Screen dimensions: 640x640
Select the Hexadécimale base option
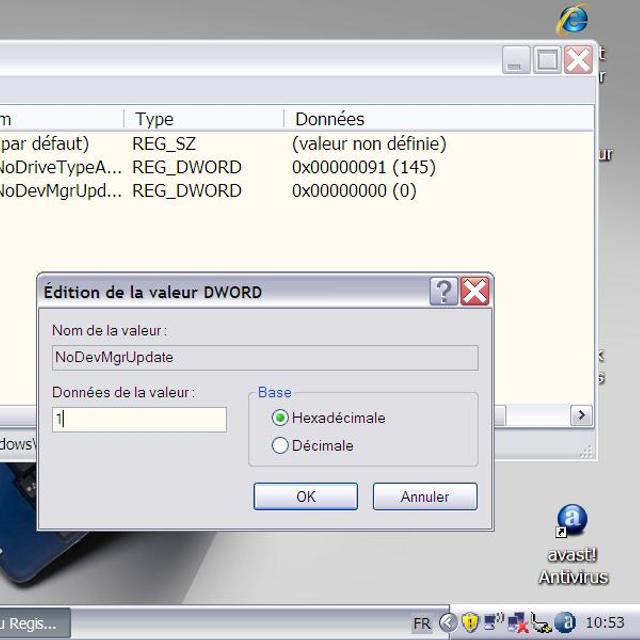pyautogui.click(x=281, y=418)
